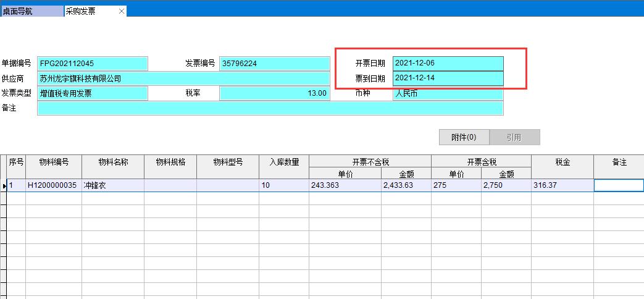Select row 1 via its arrow indicator
644x299 pixels.
4,185
